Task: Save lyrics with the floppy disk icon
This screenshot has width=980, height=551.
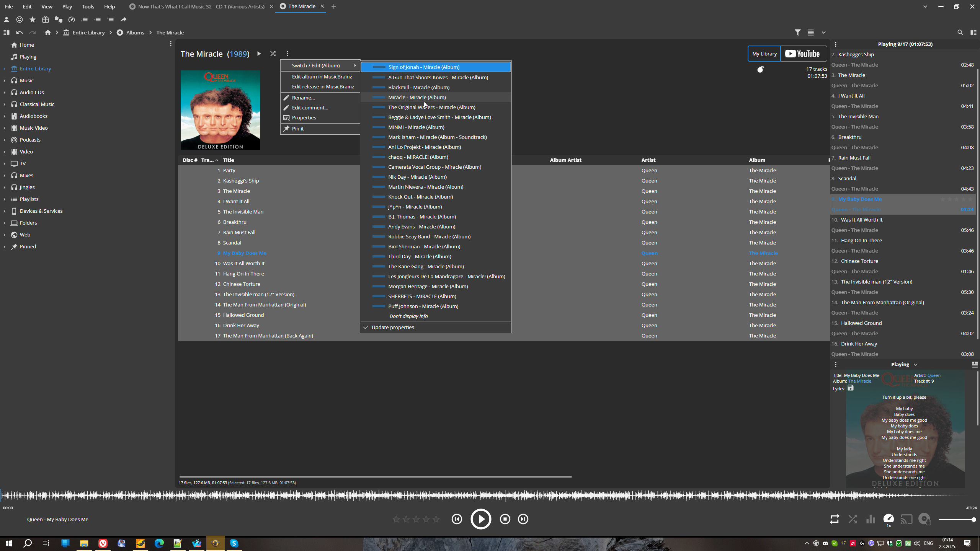Action: (851, 388)
